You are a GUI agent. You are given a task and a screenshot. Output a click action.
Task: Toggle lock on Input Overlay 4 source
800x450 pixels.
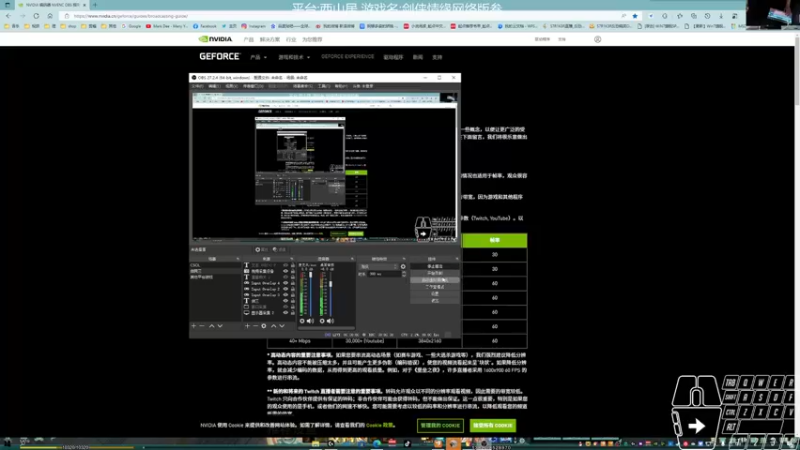click(x=293, y=283)
